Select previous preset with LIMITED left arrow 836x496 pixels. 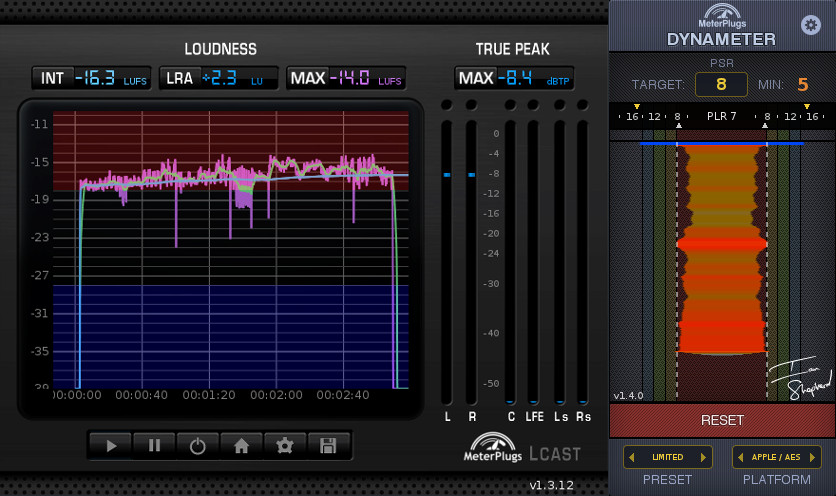pyautogui.click(x=632, y=457)
